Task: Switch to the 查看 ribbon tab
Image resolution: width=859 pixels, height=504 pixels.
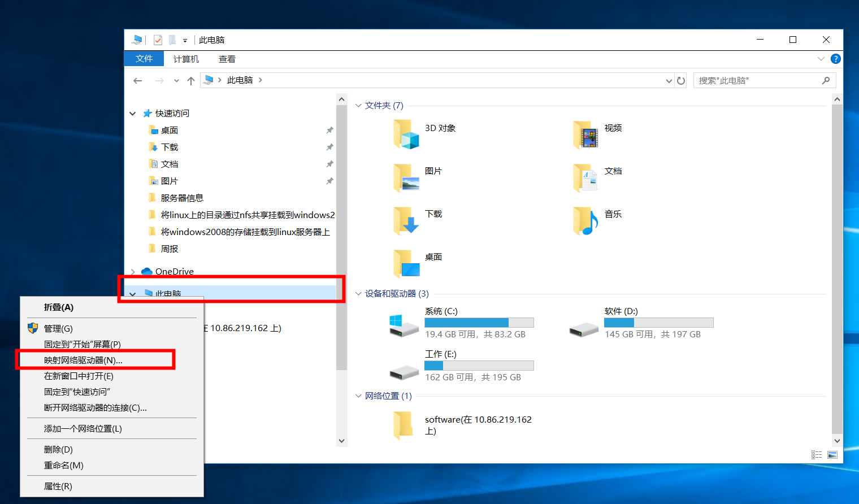Action: pyautogui.click(x=226, y=59)
